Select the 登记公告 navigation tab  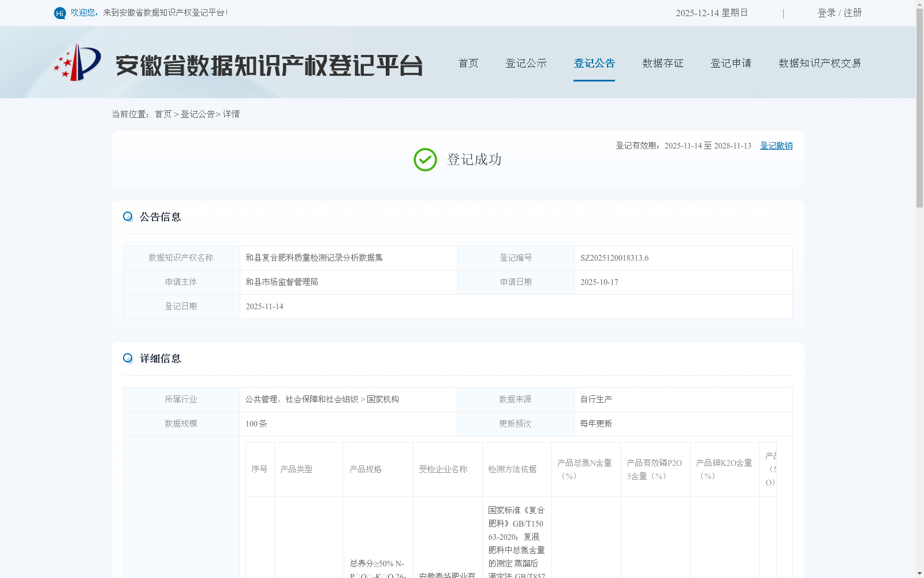(x=594, y=63)
